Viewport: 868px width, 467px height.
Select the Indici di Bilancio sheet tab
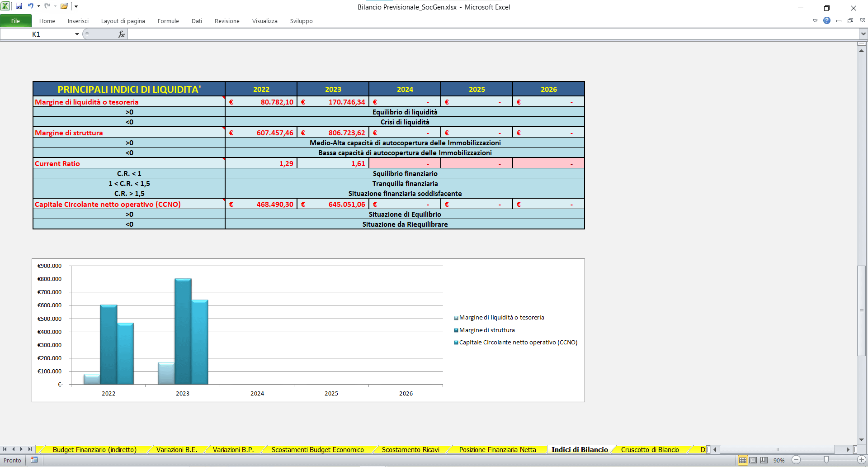point(580,450)
